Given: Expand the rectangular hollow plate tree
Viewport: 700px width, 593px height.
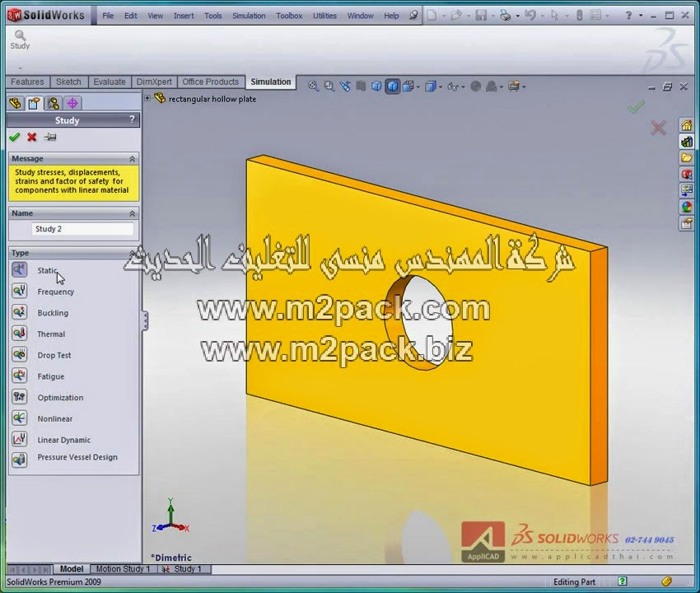Looking at the screenshot, I should tap(147, 98).
